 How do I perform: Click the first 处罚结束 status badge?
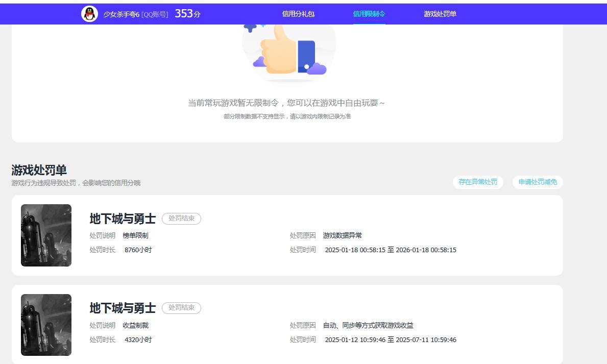[181, 219]
